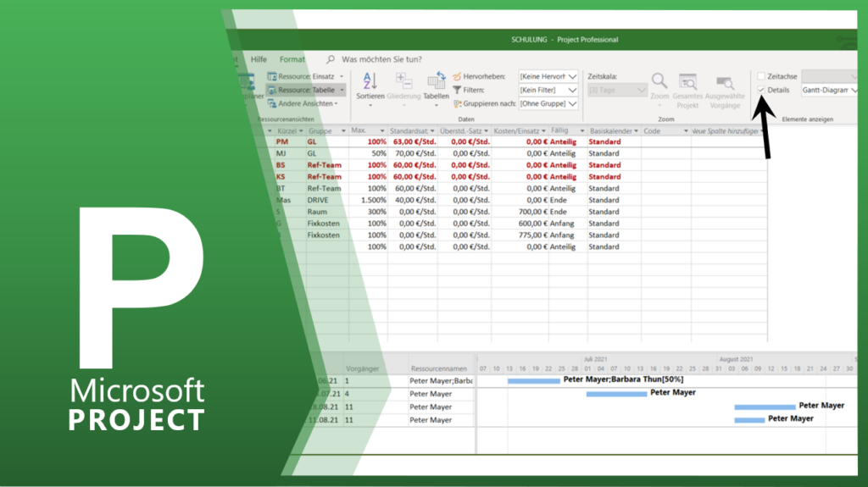Expand the Kürzel column filter arrow
This screenshot has height=487, width=868.
point(301,131)
